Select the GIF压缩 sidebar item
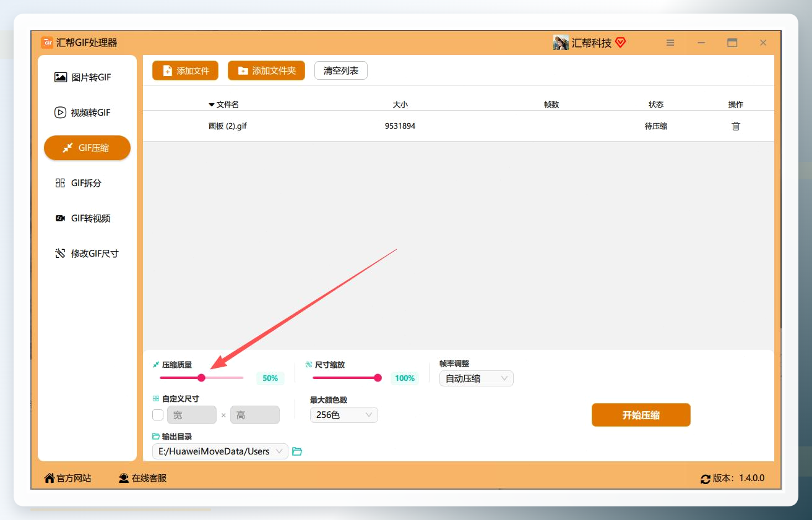 pyautogui.click(x=87, y=148)
